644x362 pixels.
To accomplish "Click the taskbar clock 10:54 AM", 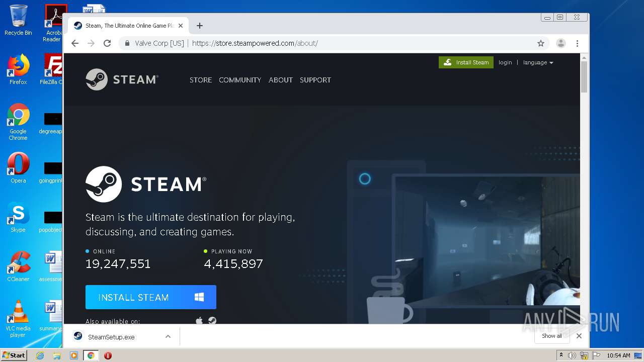I will tap(618, 355).
